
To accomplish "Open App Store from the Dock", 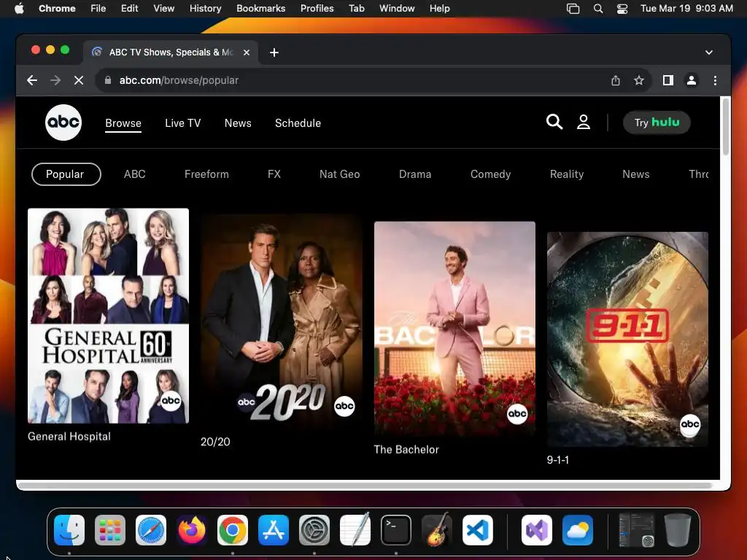I will [274, 530].
